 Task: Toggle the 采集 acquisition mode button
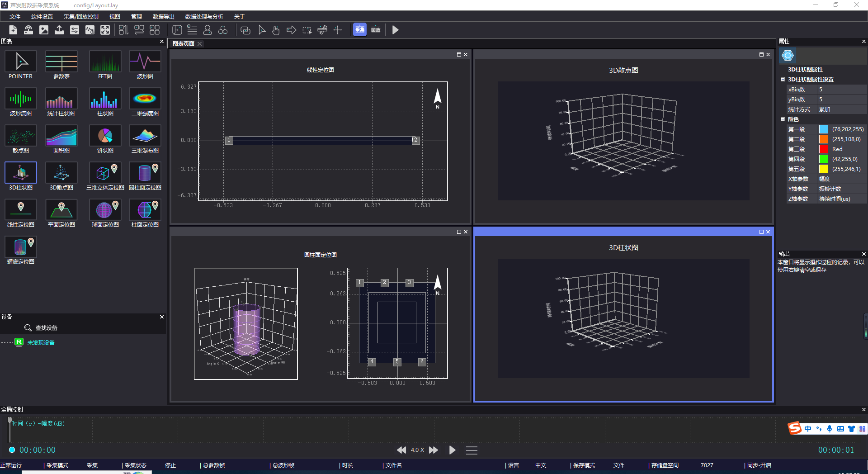360,30
